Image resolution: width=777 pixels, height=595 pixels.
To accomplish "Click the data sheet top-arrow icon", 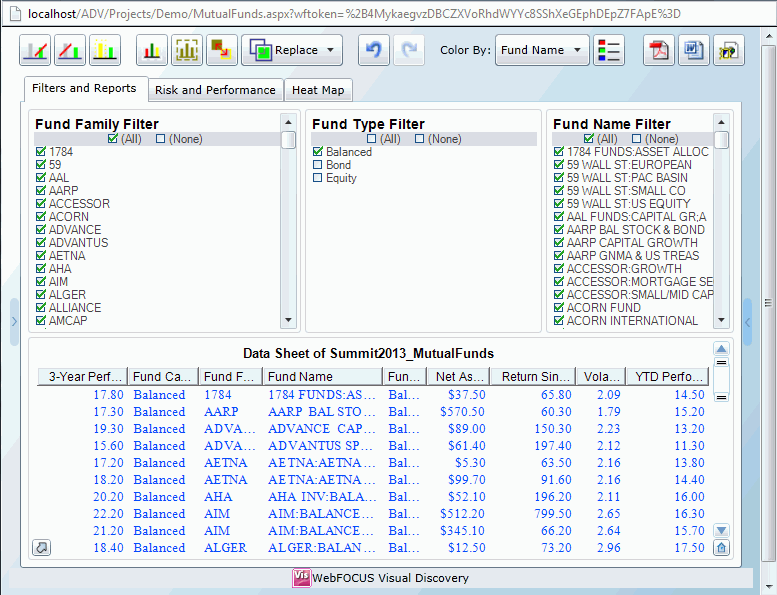I will pos(722,349).
